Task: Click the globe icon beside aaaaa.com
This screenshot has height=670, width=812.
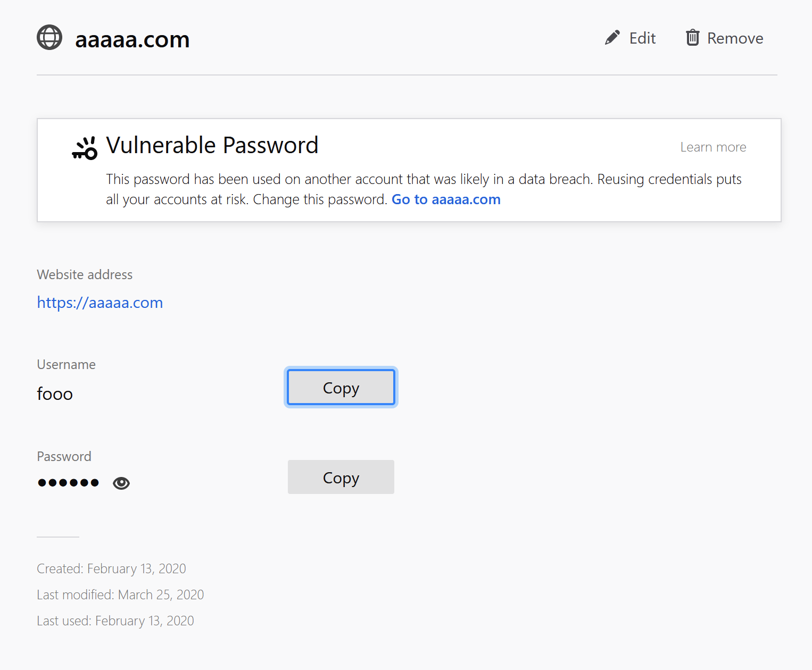Action: coord(49,38)
